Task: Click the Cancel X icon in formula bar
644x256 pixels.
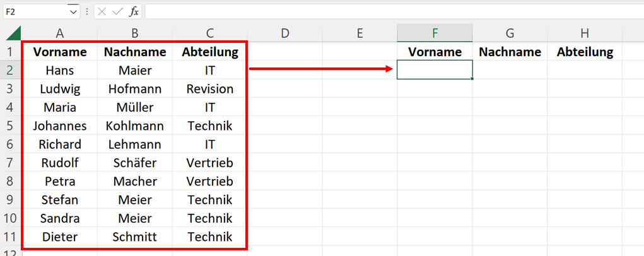Action: (x=102, y=12)
